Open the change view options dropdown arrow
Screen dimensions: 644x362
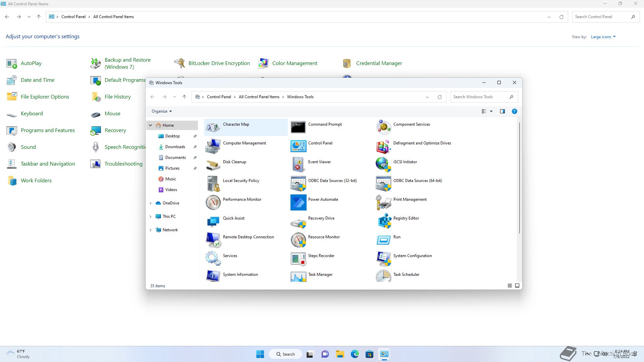(x=491, y=111)
